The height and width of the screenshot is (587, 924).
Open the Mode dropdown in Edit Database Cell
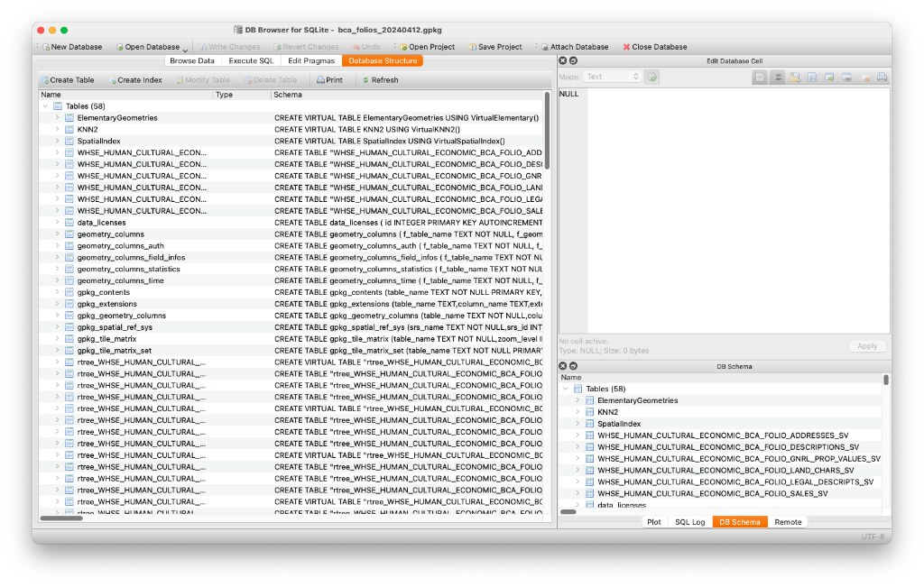pyautogui.click(x=610, y=77)
